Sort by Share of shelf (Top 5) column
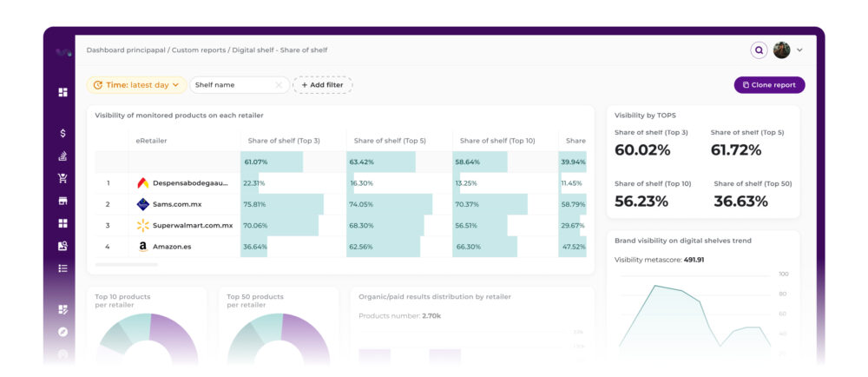 coord(390,141)
